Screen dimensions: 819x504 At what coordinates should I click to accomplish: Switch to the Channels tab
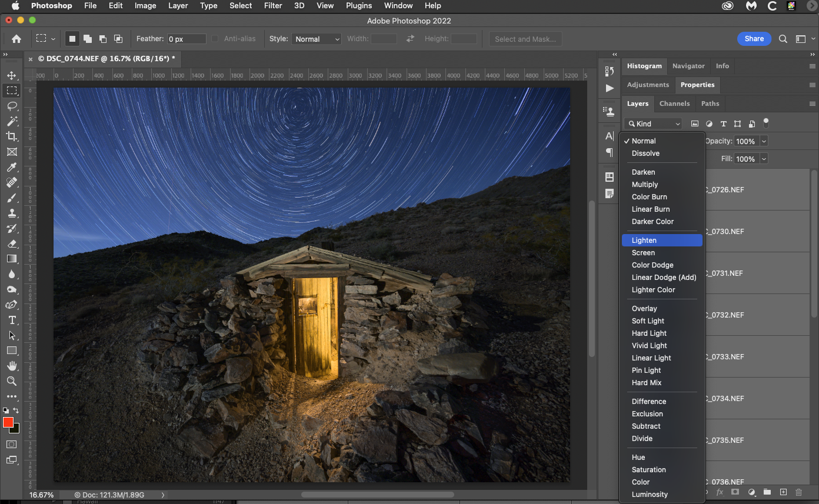[674, 104]
